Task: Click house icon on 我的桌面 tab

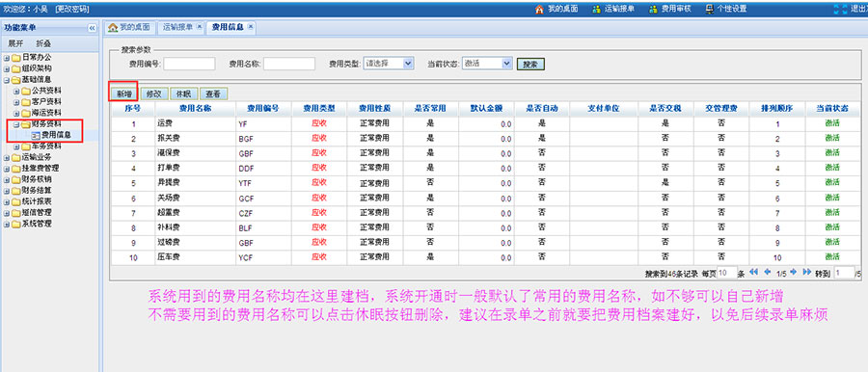Action: [113, 27]
